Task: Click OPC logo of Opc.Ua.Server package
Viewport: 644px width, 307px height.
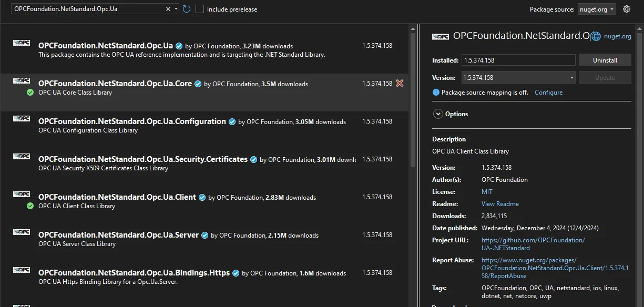Action: [x=22, y=232]
